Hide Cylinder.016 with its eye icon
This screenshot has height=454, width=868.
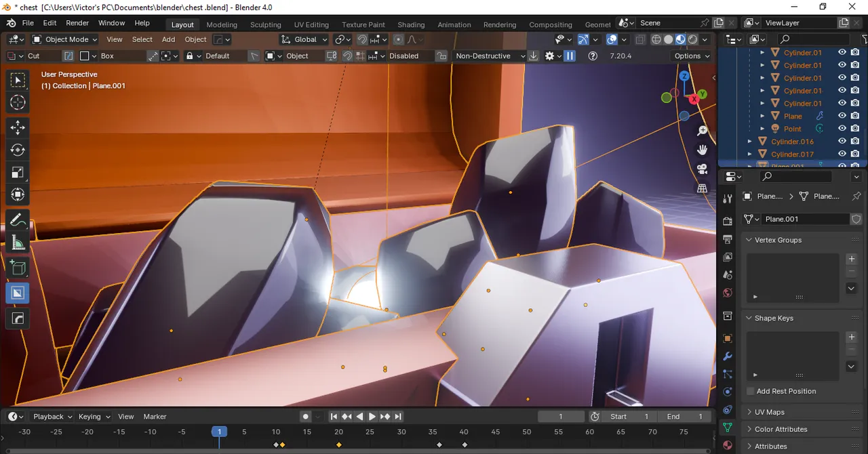(x=842, y=142)
